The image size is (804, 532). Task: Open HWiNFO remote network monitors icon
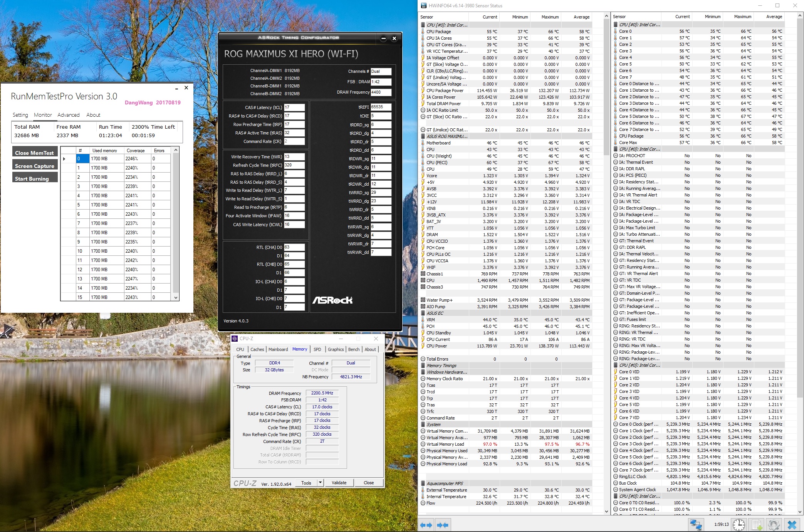696,524
